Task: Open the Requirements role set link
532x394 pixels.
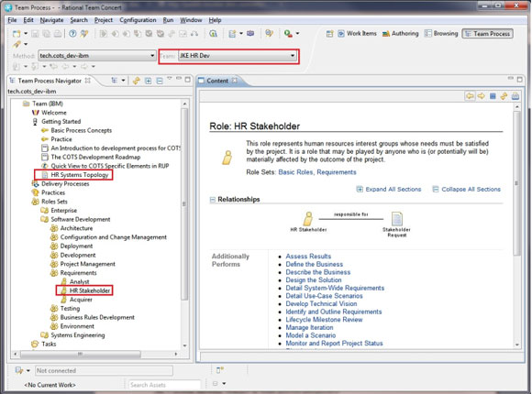Action: coord(337,172)
